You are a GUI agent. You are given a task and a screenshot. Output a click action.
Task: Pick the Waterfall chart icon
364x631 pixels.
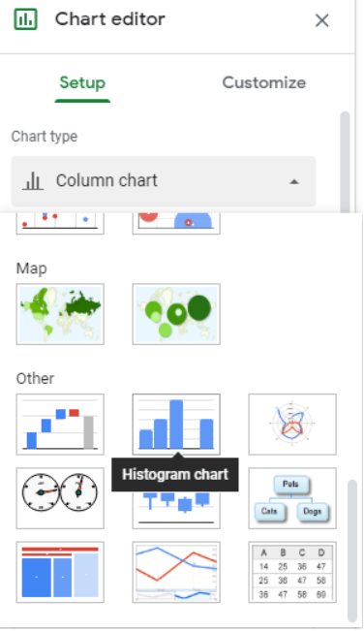click(60, 425)
